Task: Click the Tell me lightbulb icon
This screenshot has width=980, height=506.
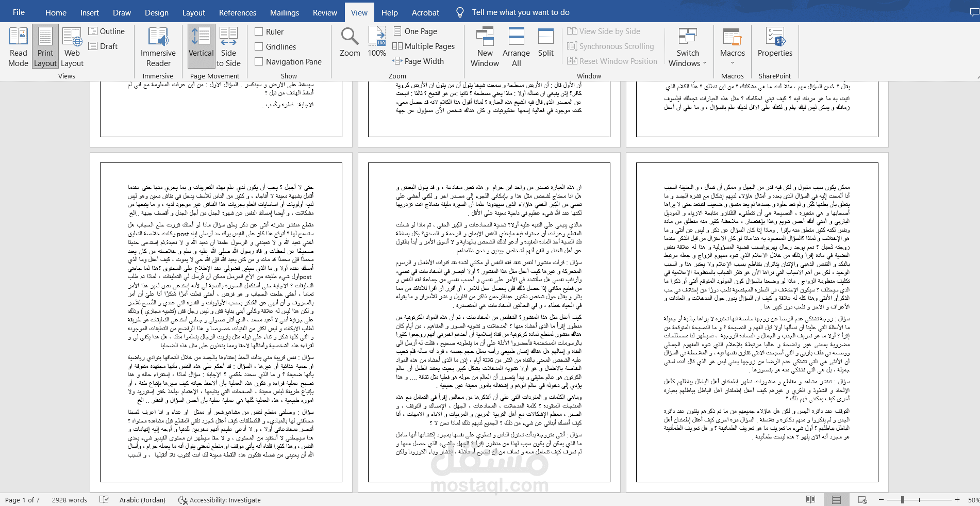Action: tap(460, 12)
